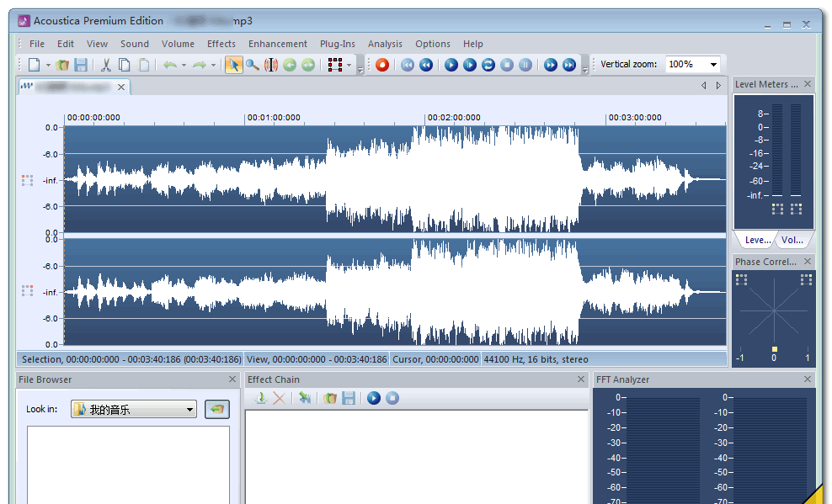832x504 pixels.
Task: Click the Effect Chain green-blue crossed arrows icon
Action: [305, 398]
